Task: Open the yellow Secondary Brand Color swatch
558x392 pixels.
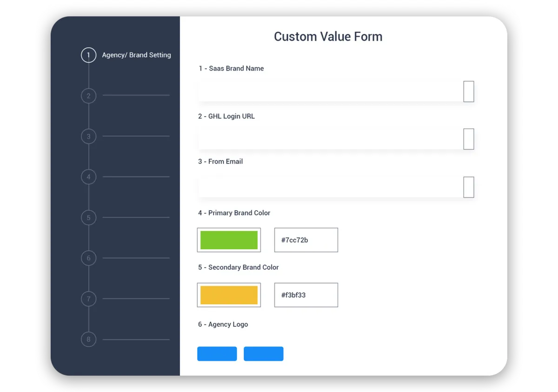Action: (x=229, y=295)
